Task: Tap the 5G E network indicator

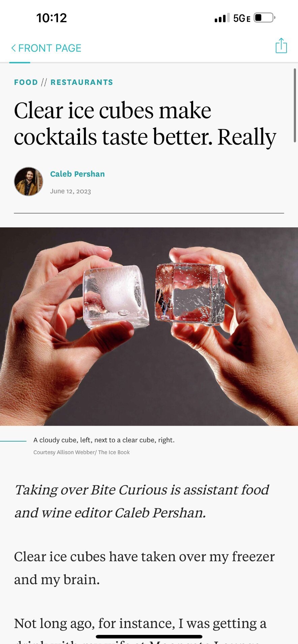Action: coord(242,18)
